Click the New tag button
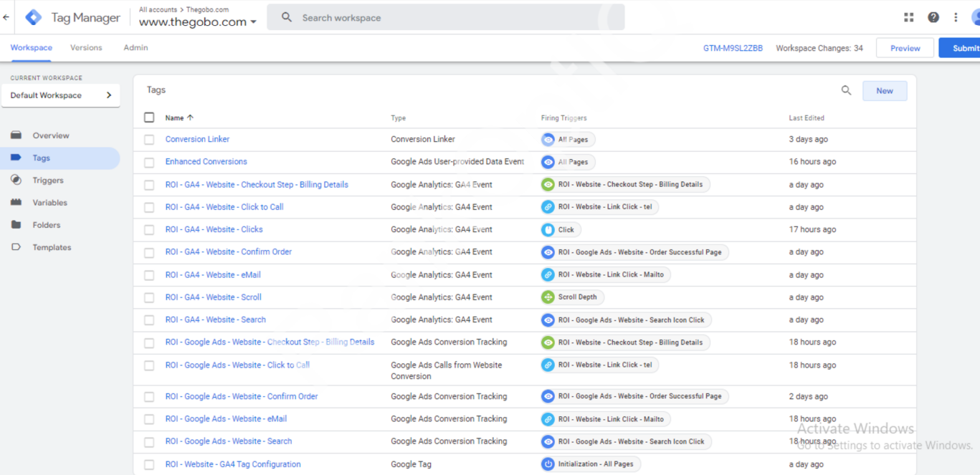 (884, 91)
